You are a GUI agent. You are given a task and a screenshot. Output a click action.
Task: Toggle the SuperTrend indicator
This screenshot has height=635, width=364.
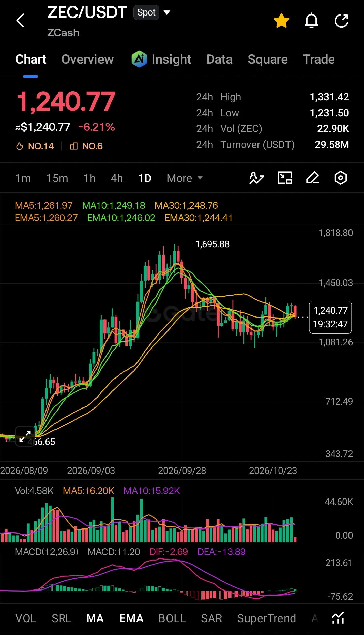(x=267, y=618)
